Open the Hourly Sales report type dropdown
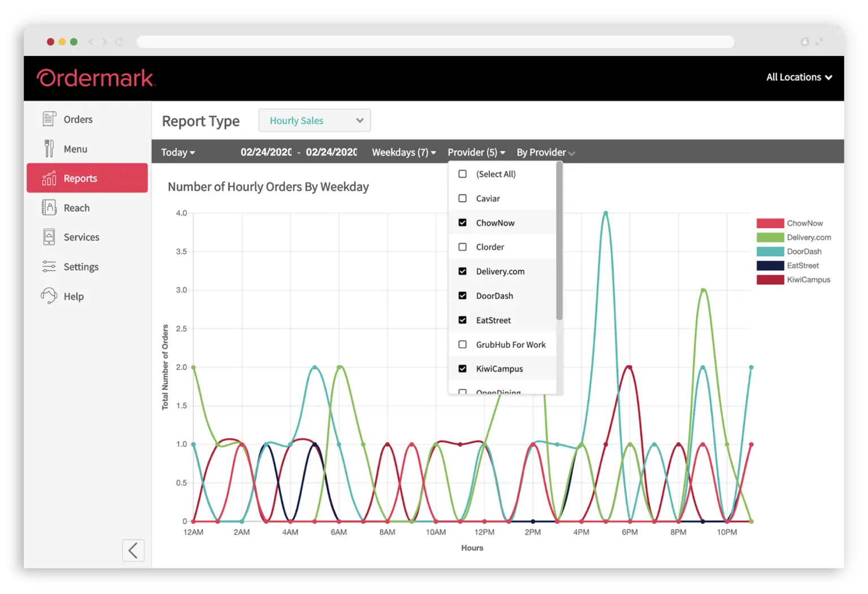This screenshot has width=868, height=594. (314, 120)
